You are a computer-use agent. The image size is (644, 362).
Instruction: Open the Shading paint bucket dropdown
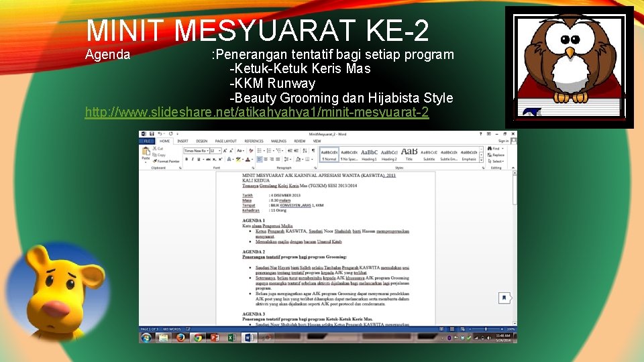pos(299,160)
